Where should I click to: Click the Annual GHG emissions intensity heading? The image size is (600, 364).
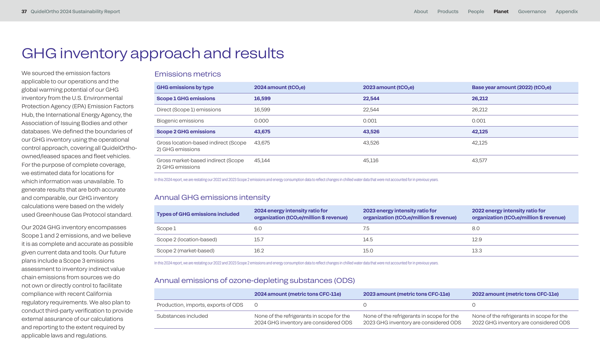pos(212,197)
